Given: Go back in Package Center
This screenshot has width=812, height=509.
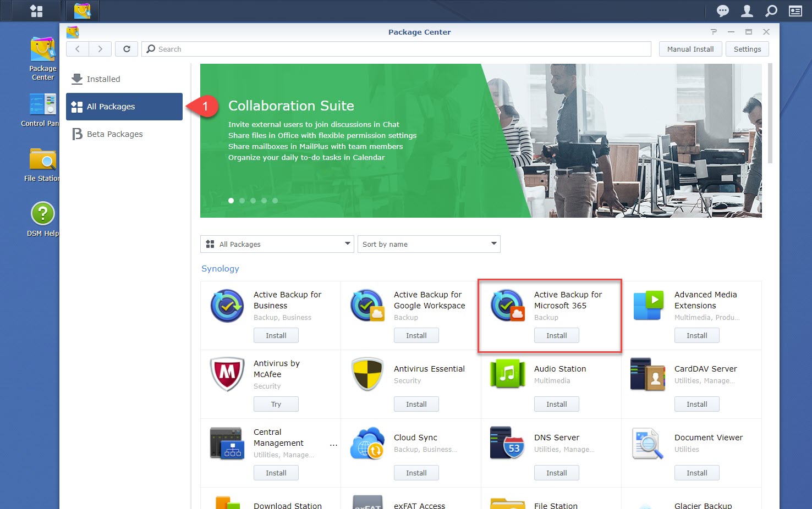Looking at the screenshot, I should tap(78, 49).
